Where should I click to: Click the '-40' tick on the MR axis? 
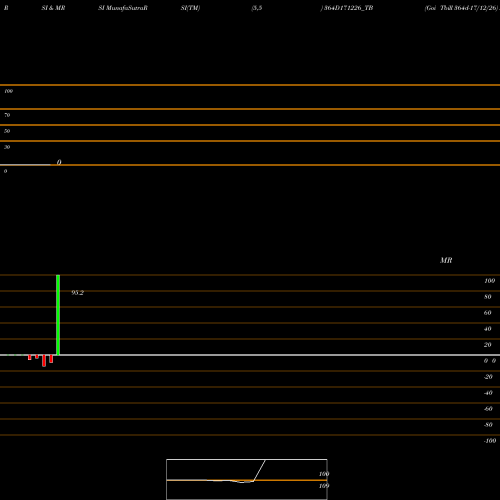(488, 393)
